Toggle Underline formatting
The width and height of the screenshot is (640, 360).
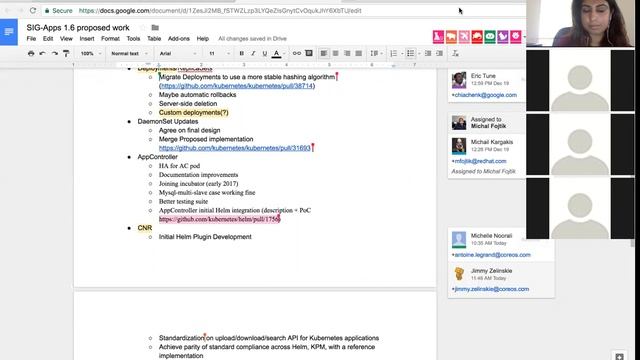click(x=264, y=53)
